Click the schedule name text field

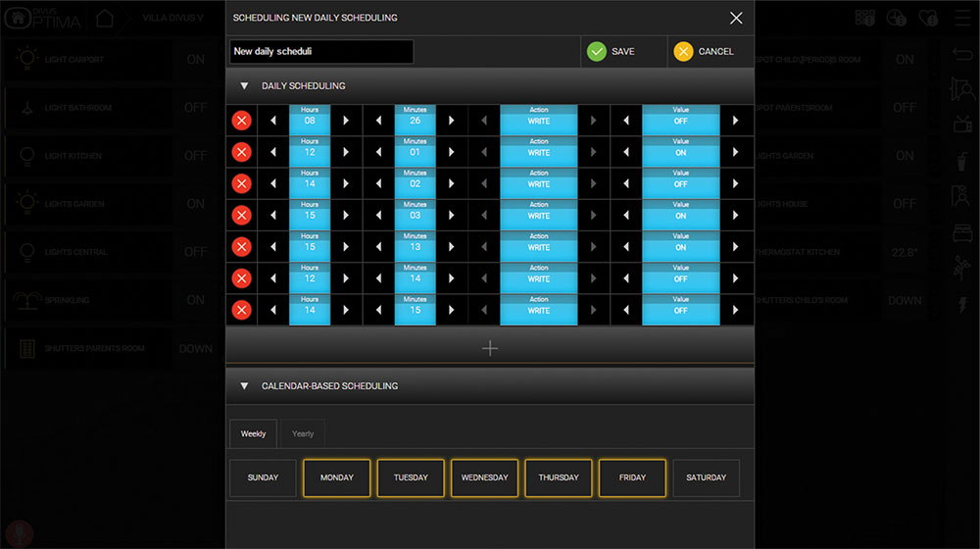[320, 51]
